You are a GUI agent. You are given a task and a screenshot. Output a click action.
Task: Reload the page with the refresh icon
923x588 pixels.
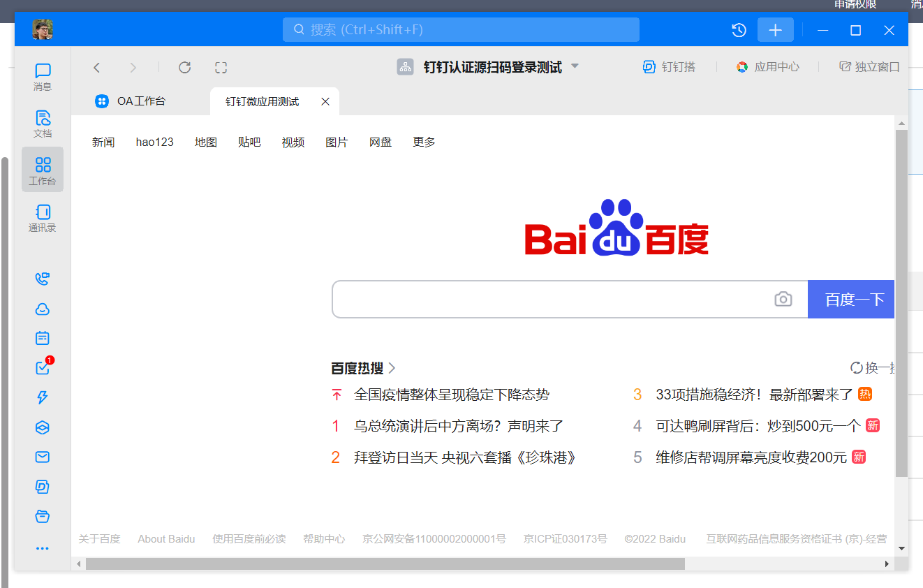tap(185, 67)
